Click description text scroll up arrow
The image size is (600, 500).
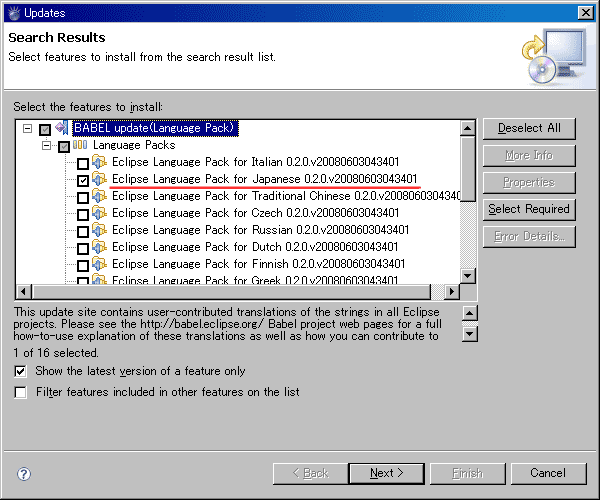pos(470,313)
